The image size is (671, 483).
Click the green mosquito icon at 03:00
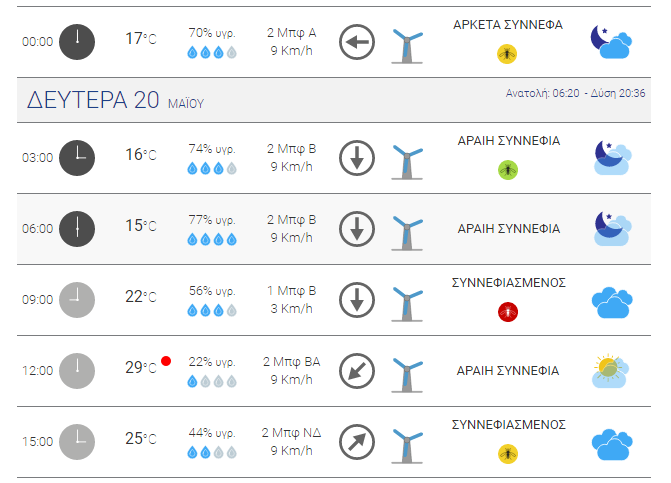[508, 170]
